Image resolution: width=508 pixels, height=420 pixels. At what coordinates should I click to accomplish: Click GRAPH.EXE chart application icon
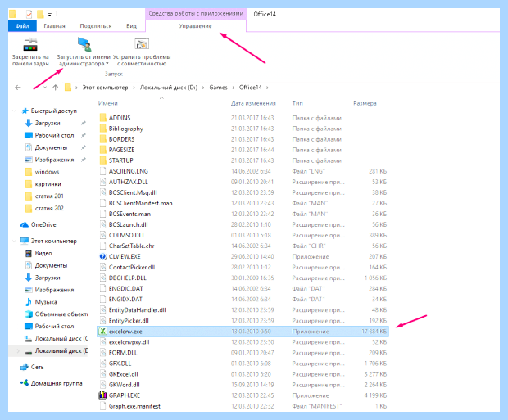tap(102, 395)
